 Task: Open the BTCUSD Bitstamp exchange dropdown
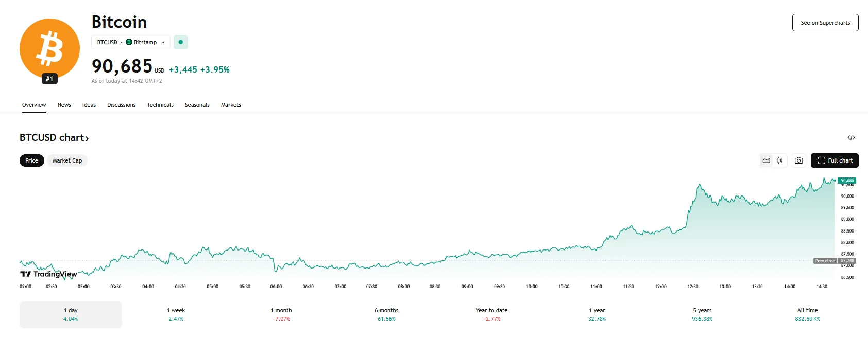pos(131,42)
